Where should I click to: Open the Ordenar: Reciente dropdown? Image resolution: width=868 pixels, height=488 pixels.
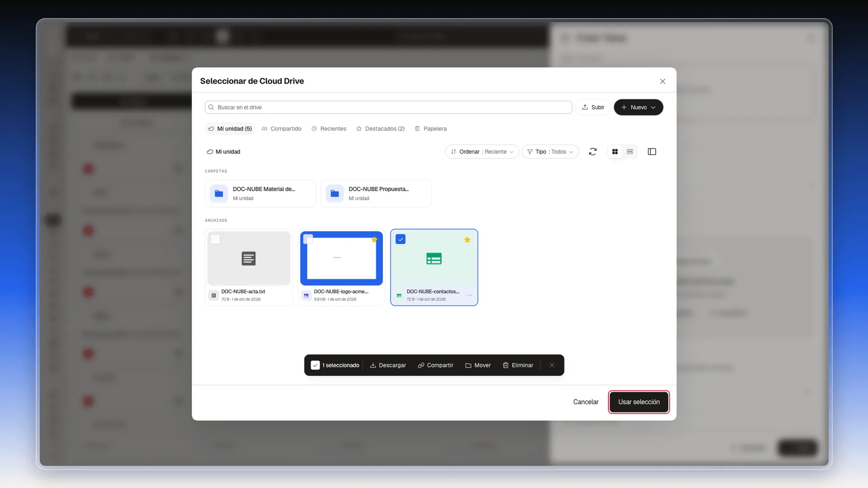pyautogui.click(x=482, y=152)
